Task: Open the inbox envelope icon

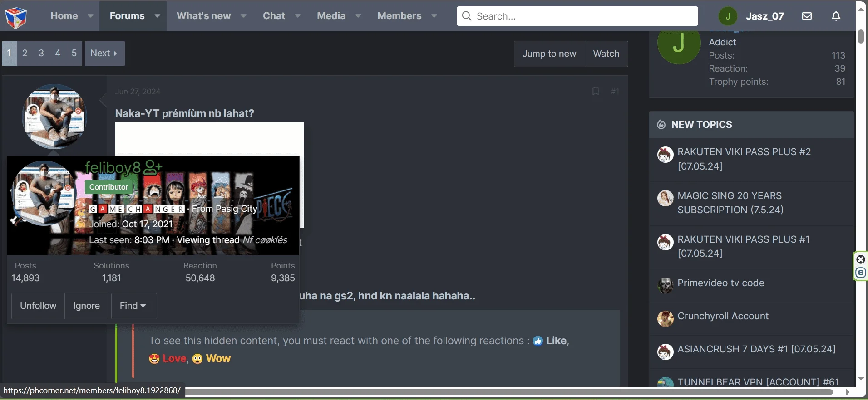Action: tap(807, 16)
